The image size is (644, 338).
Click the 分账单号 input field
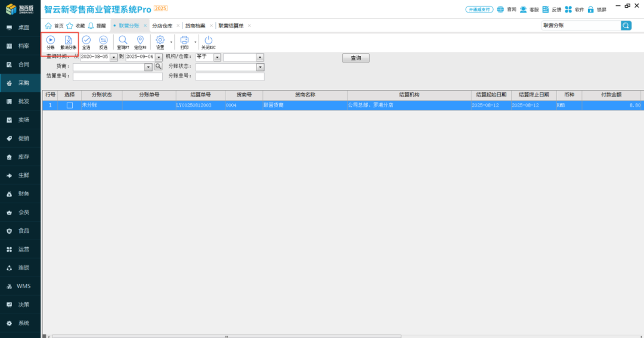pyautogui.click(x=230, y=76)
